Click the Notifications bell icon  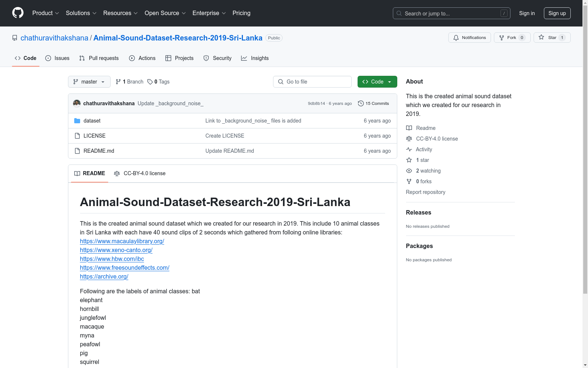pyautogui.click(x=456, y=38)
